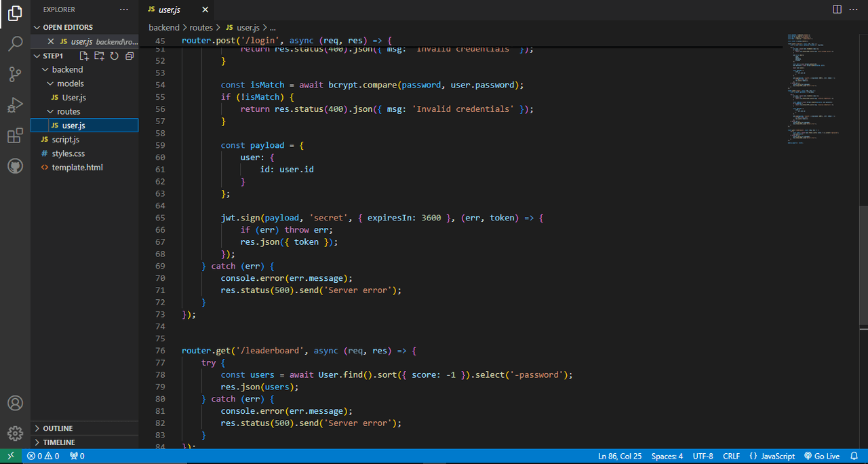Open the Manage settings gear
This screenshot has width=868, height=464.
15,433
